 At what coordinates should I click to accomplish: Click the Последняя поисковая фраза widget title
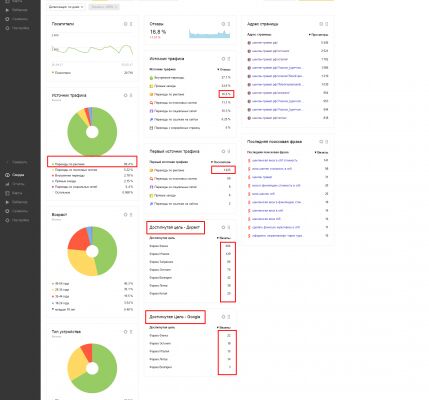[x=274, y=142]
